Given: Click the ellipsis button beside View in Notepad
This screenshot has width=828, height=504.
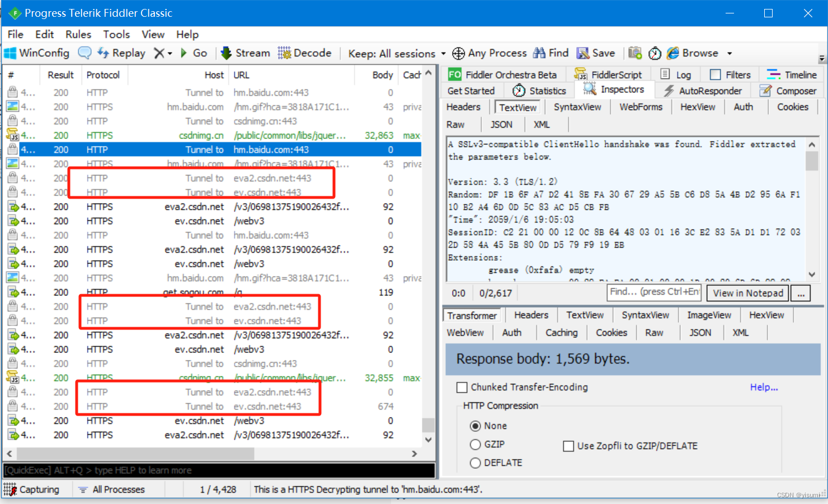Looking at the screenshot, I should (801, 293).
